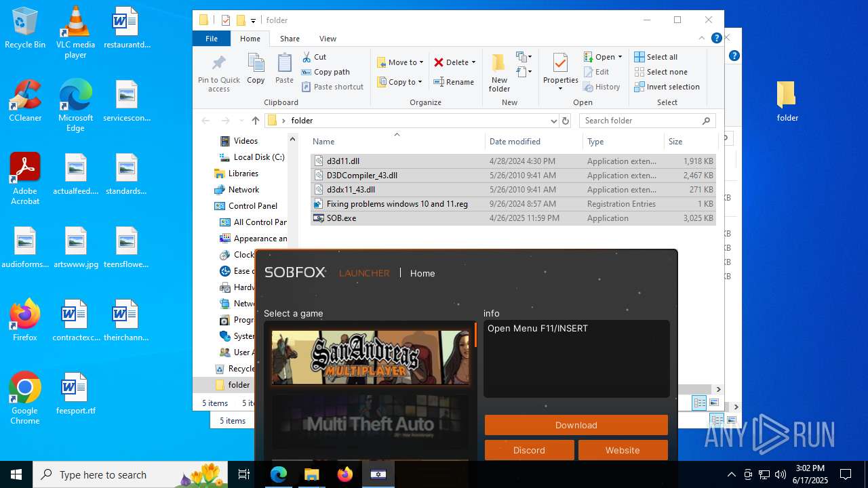
Task: Switch to the View ribbon tab
Action: pyautogui.click(x=328, y=39)
